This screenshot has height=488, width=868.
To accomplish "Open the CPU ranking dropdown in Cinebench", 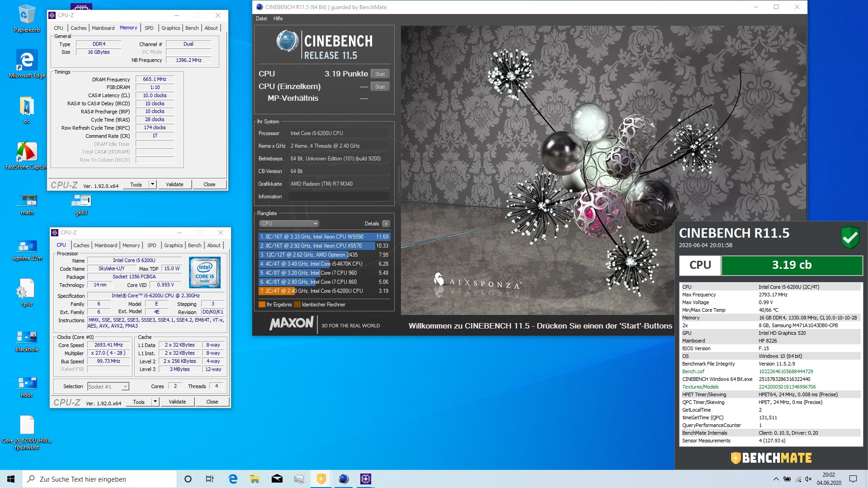I will point(289,224).
